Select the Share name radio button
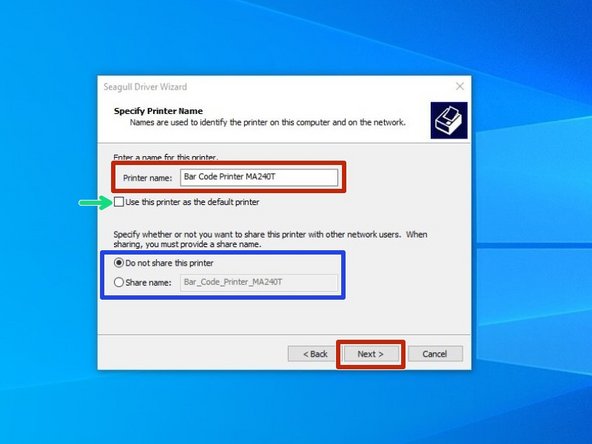This screenshot has height=444, width=592. (x=119, y=282)
